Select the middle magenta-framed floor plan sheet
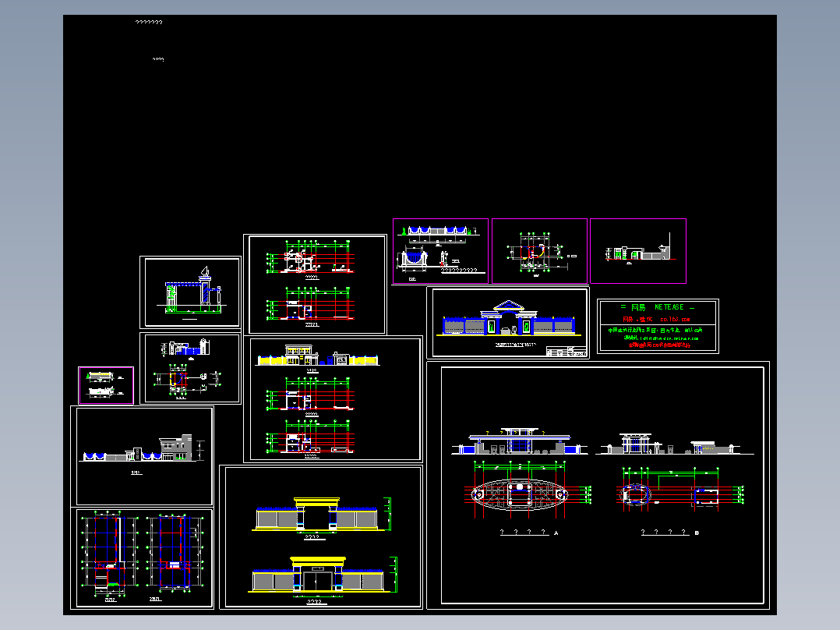The image size is (840, 630). [x=539, y=251]
